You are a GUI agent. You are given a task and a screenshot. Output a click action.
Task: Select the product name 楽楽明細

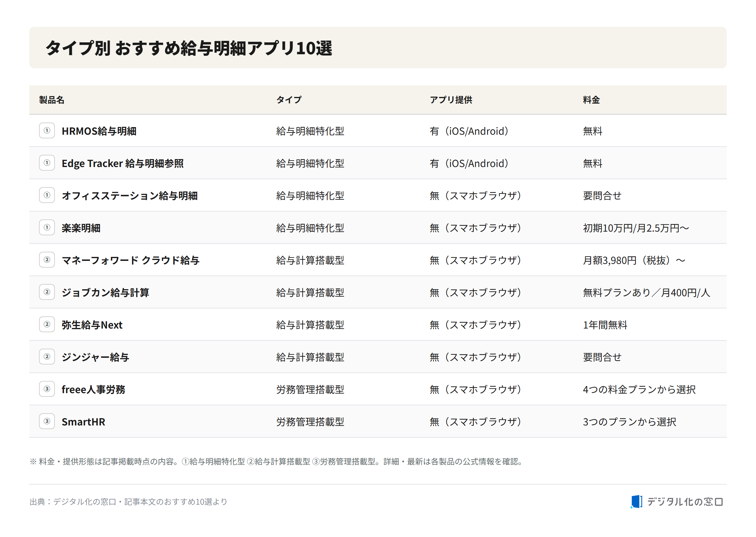tap(81, 228)
